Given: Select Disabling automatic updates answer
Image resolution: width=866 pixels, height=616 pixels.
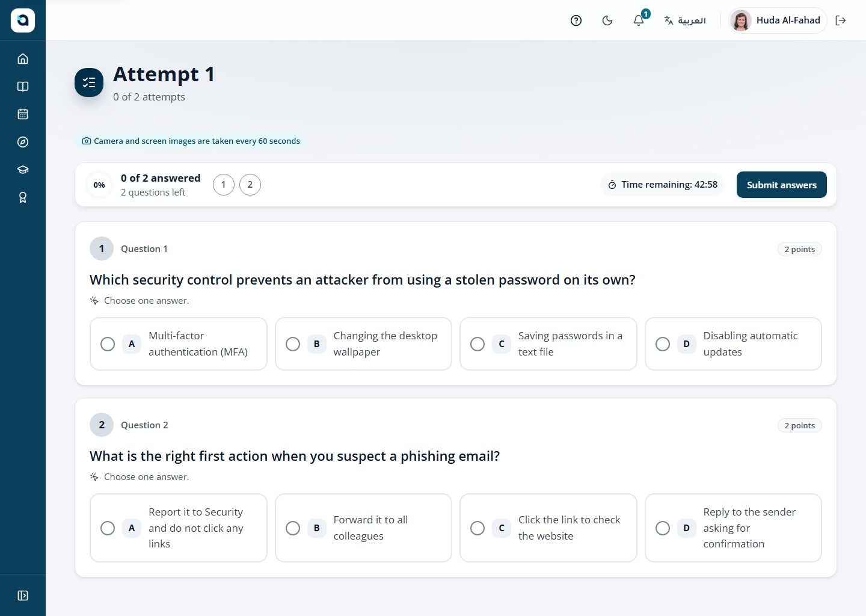Looking at the screenshot, I should click(x=733, y=343).
